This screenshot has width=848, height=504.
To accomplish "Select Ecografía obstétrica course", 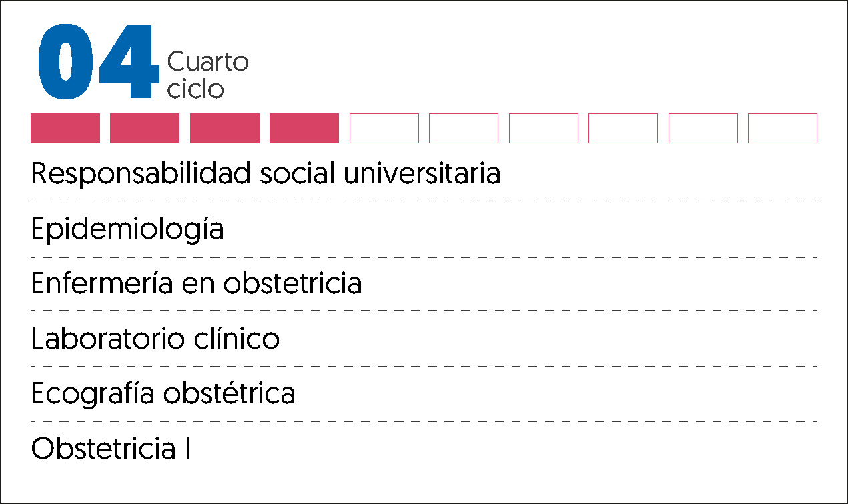I will click(163, 395).
